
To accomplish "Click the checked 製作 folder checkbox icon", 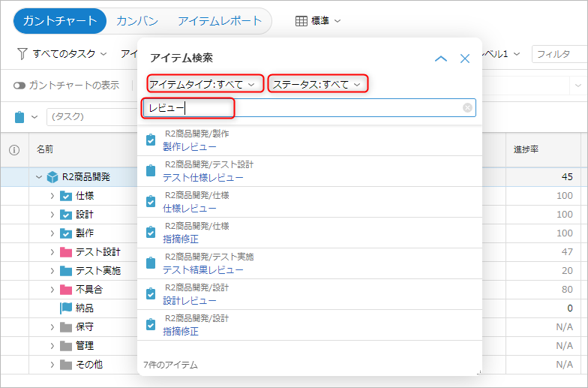I will click(65, 233).
